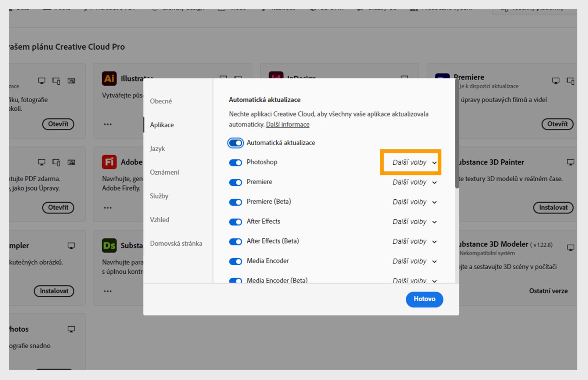The height and width of the screenshot is (380, 588).
Task: Click desktop icon on Substance 3D Modeler card
Action: pos(570,248)
